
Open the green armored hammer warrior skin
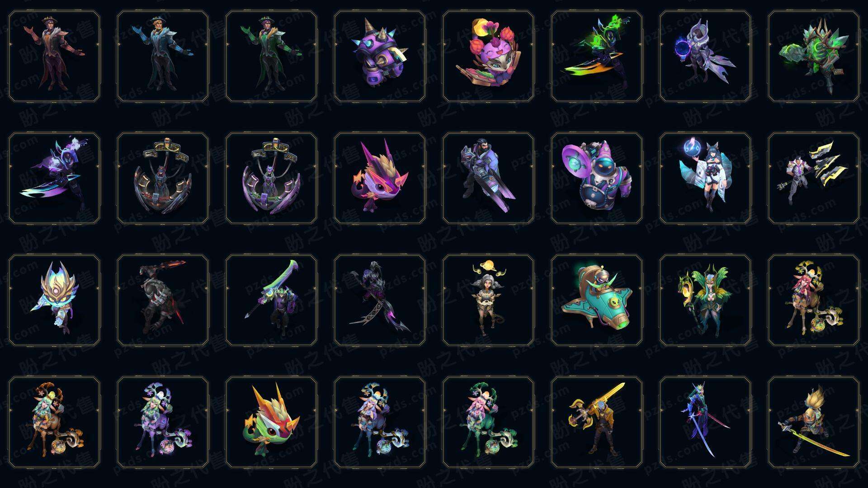(x=814, y=56)
